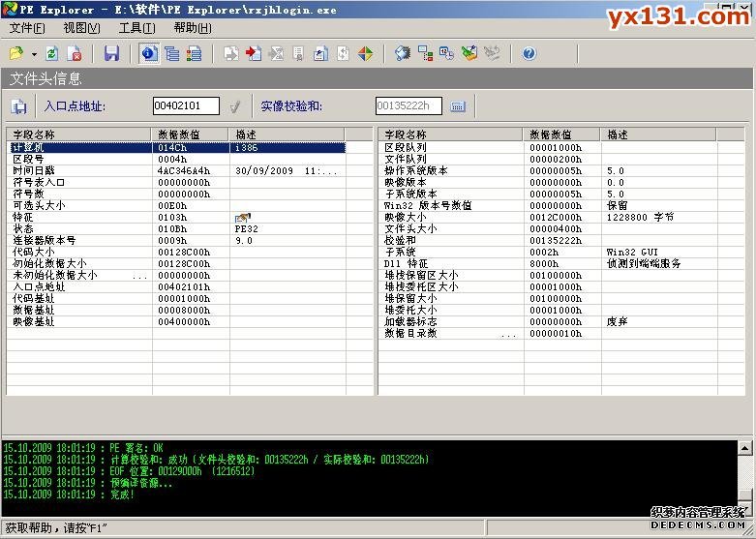
Task: Click the Dependency Scanner tree icon
Action: pos(425,54)
